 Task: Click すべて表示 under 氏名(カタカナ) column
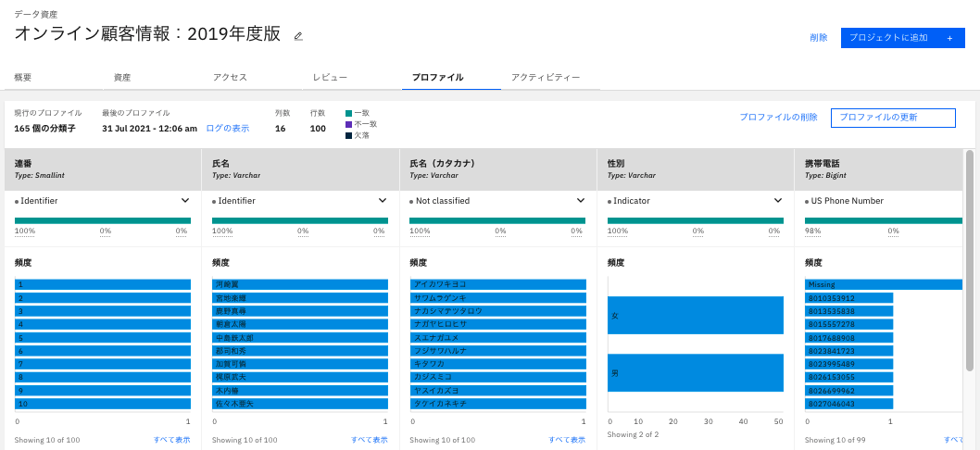(567, 440)
